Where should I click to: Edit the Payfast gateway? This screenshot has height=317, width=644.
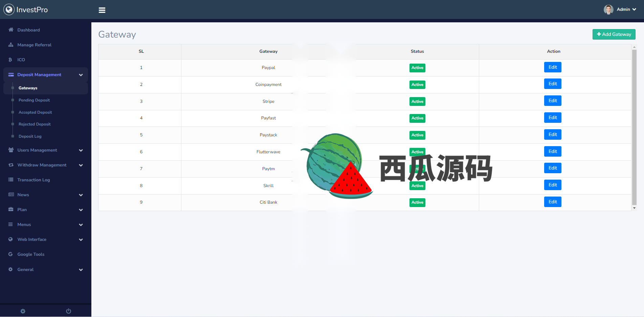click(553, 117)
